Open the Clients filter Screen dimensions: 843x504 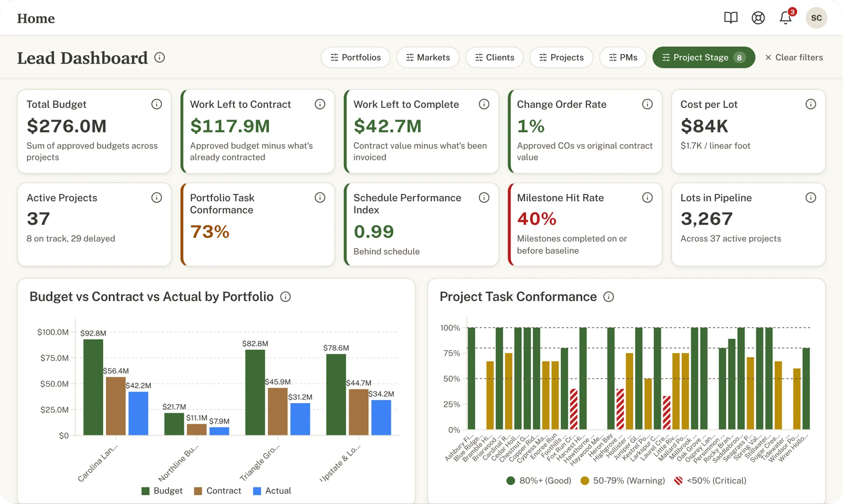tap(495, 57)
